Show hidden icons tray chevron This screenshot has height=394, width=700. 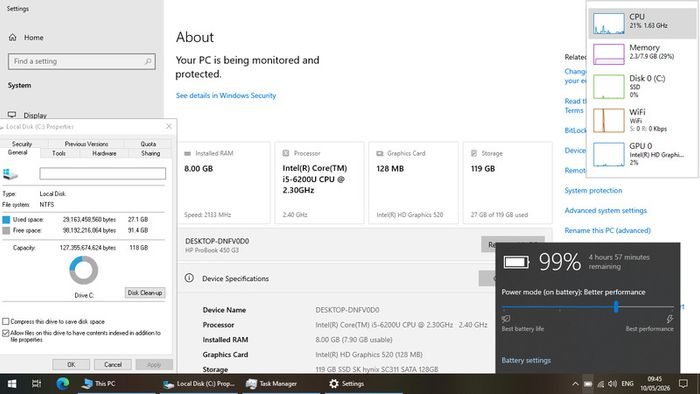click(x=575, y=384)
